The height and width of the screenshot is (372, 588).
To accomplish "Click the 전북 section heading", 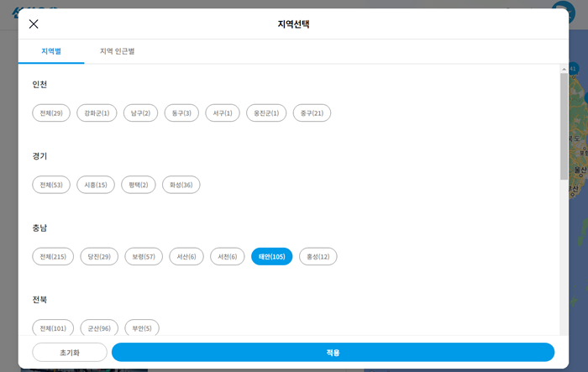I will coord(39,299).
